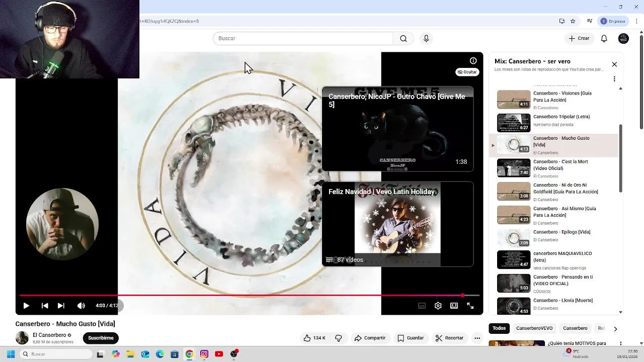Click the info card icon on video
The image size is (644, 362).
[x=473, y=61]
